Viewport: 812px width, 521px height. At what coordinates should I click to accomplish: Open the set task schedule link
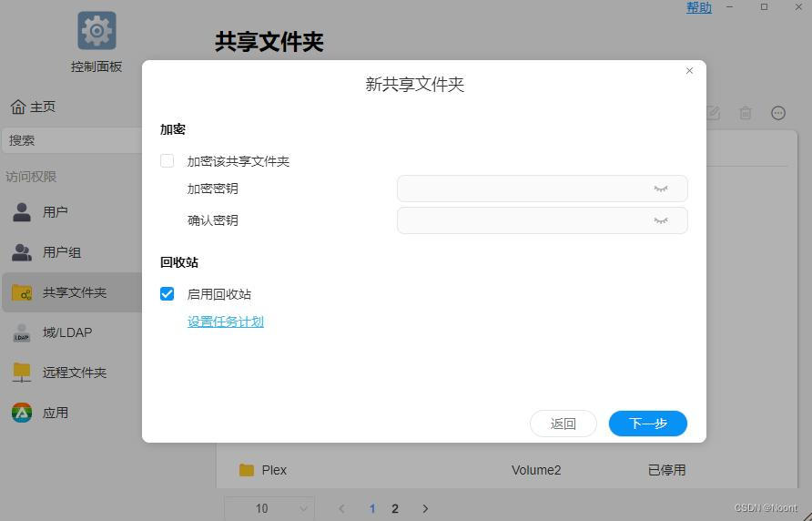click(x=226, y=322)
